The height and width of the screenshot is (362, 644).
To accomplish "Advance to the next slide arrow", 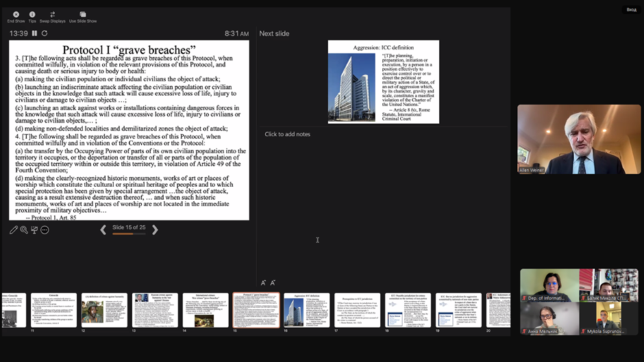I will point(155,230).
